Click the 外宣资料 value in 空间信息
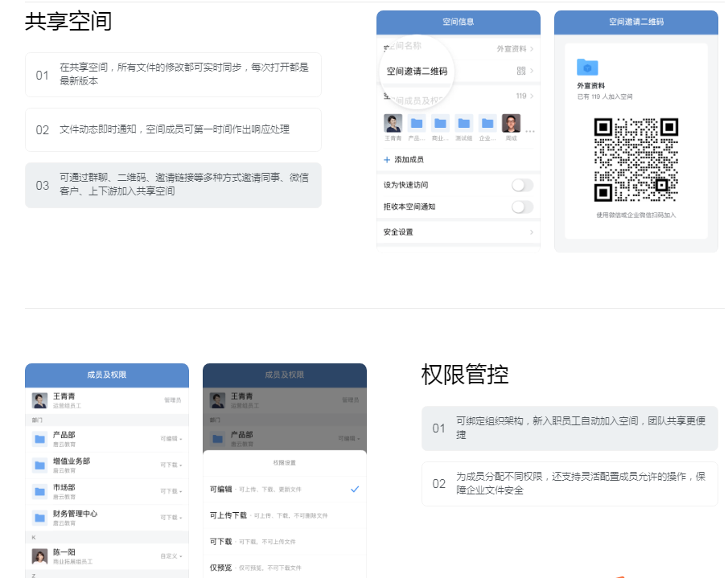The height and width of the screenshot is (578, 728). (512, 49)
